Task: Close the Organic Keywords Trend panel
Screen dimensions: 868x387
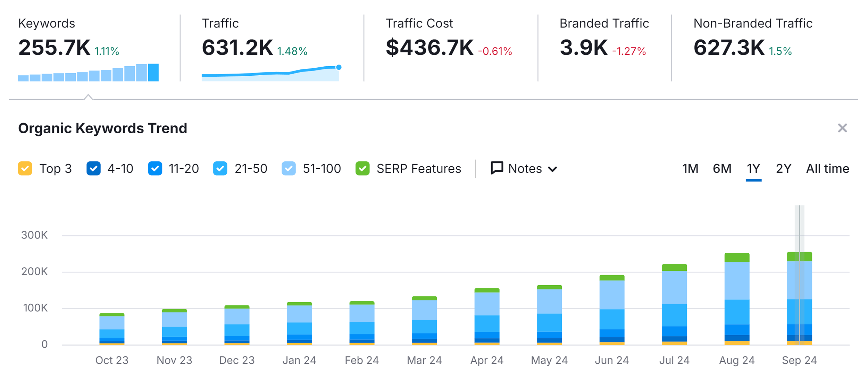Action: coord(842,128)
